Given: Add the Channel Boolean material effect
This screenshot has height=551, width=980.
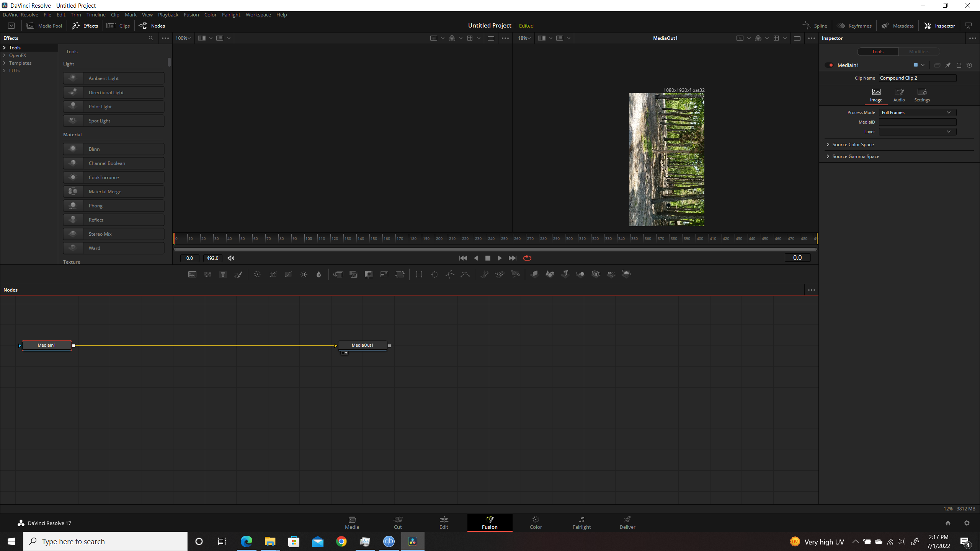Looking at the screenshot, I should (x=114, y=163).
